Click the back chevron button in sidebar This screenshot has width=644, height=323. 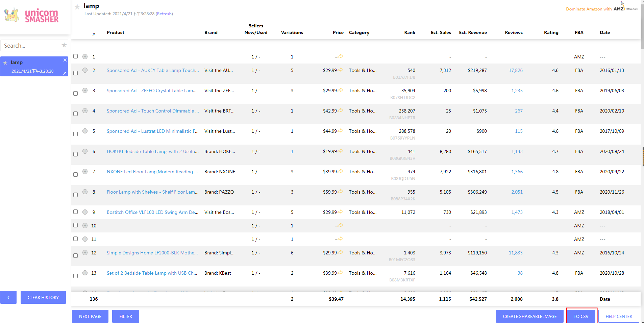pyautogui.click(x=8, y=297)
